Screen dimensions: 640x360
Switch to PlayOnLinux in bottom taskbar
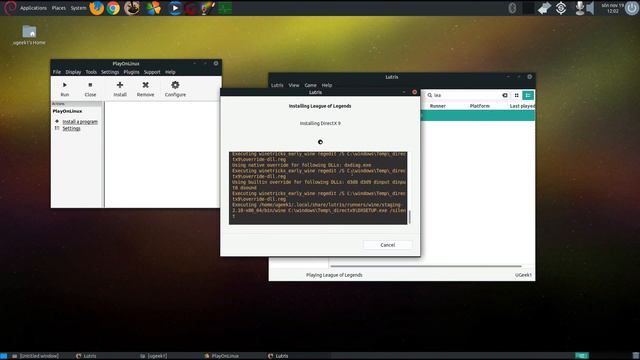click(221, 356)
